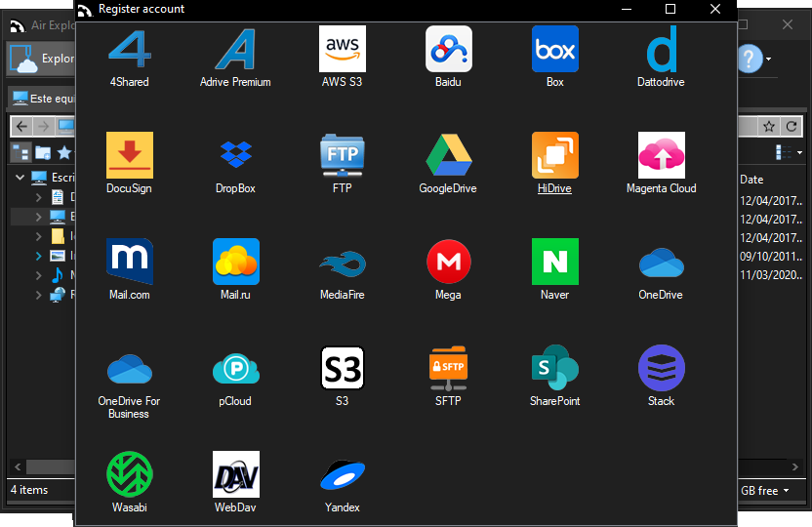Choose the Dattodrive service
Viewport: 812px width, 527px height.
point(662,58)
